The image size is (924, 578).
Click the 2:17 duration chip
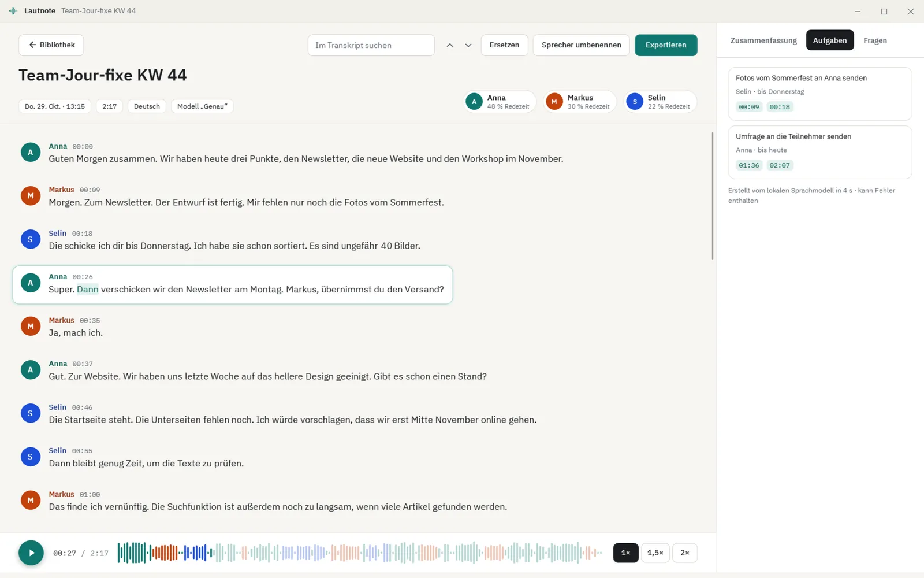tap(109, 106)
